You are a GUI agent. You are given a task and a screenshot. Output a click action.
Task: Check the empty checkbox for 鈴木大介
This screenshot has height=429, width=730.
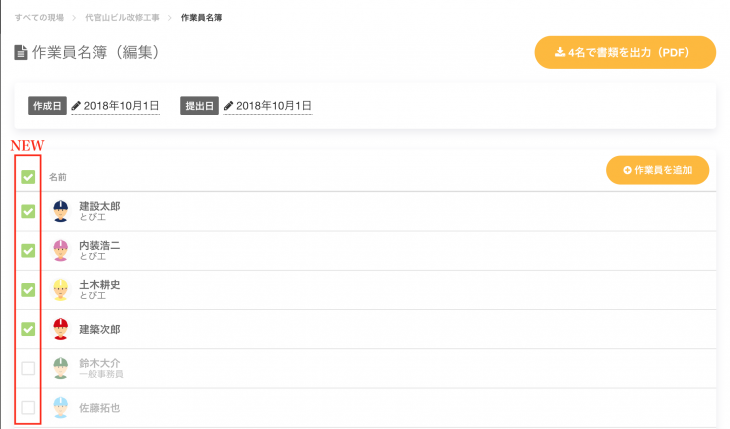pyautogui.click(x=28, y=368)
